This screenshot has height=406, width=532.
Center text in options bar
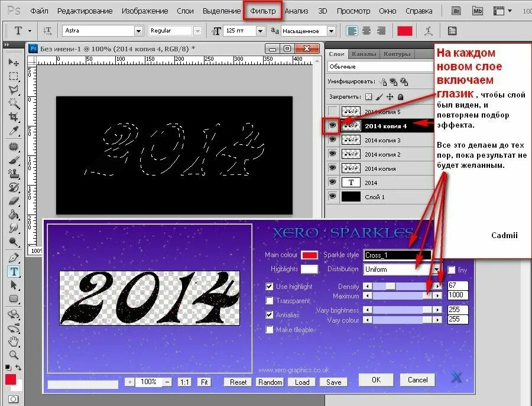click(366, 31)
